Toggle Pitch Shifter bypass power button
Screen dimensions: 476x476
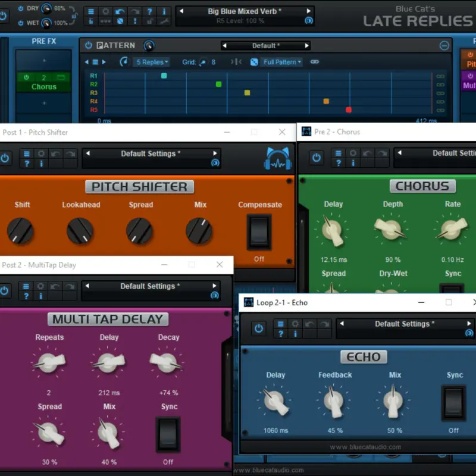coord(5,158)
